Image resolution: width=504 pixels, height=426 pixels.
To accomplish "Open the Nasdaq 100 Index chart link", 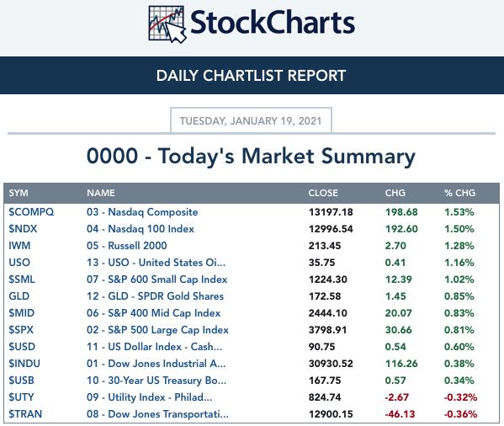I will [141, 229].
